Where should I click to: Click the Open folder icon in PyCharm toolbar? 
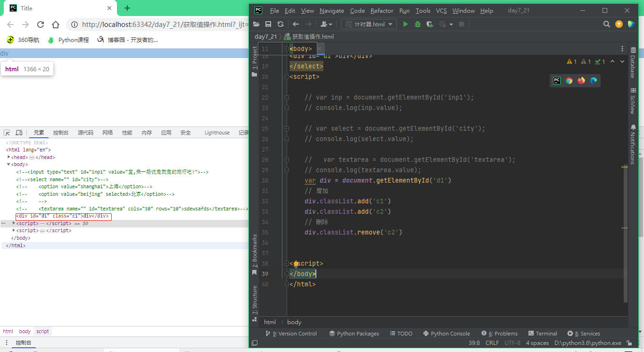(256, 24)
